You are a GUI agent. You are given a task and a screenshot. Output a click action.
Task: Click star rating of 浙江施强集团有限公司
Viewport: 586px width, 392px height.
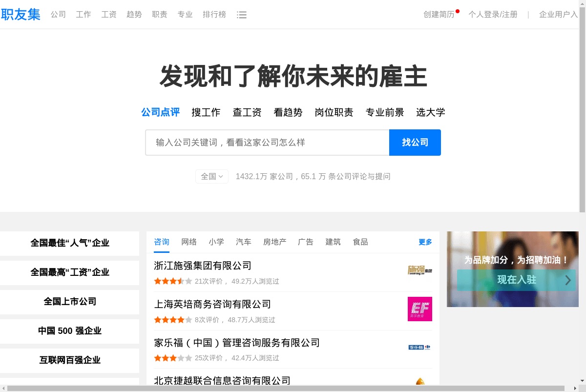click(173, 281)
